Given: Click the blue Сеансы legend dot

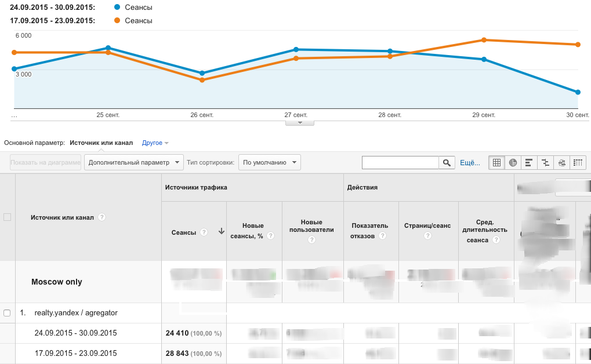Looking at the screenshot, I should pyautogui.click(x=117, y=7).
